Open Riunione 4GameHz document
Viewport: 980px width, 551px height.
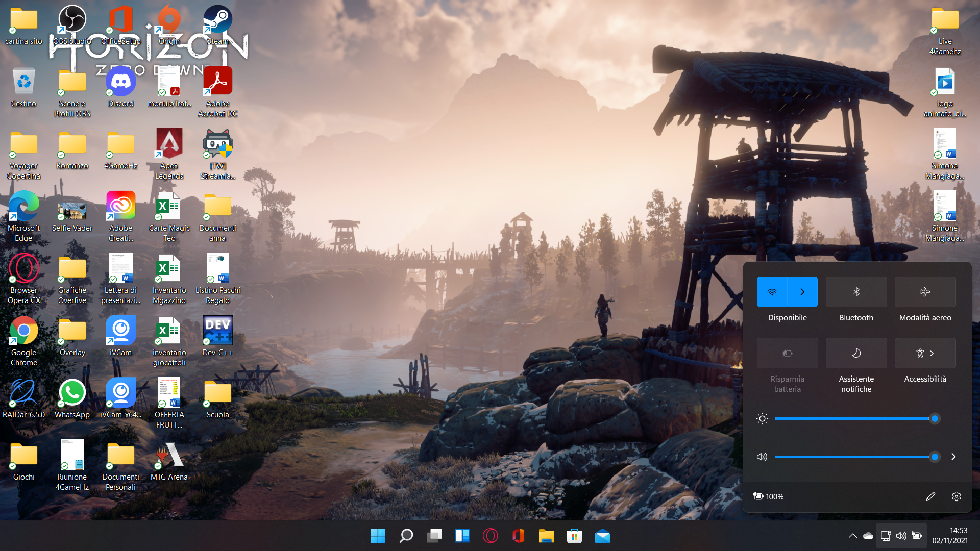coord(72,466)
